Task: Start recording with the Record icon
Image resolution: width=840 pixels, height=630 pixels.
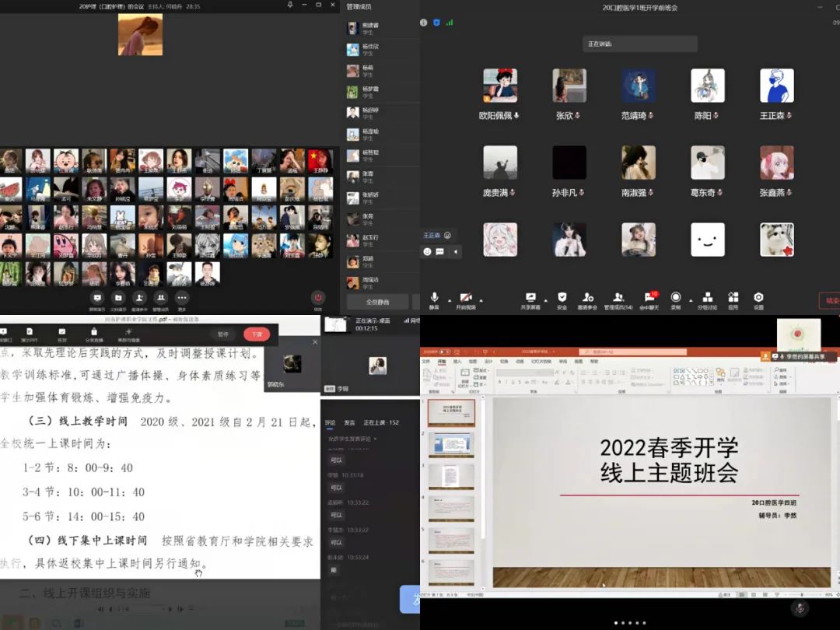Action: [675, 298]
